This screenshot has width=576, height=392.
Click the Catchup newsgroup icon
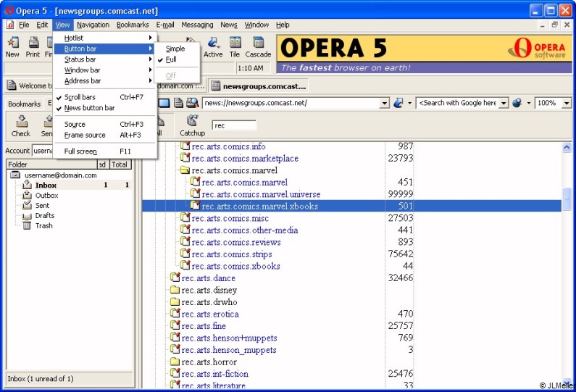click(192, 120)
